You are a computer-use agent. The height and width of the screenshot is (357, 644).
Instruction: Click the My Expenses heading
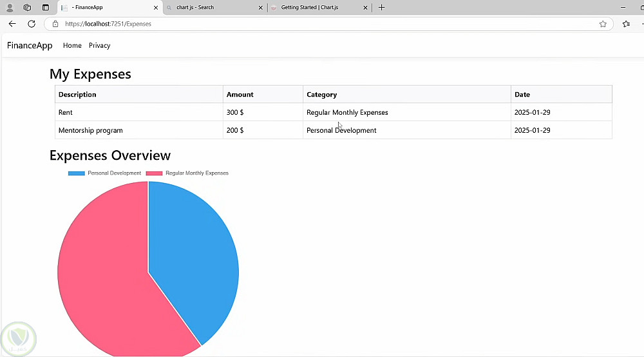pos(90,74)
